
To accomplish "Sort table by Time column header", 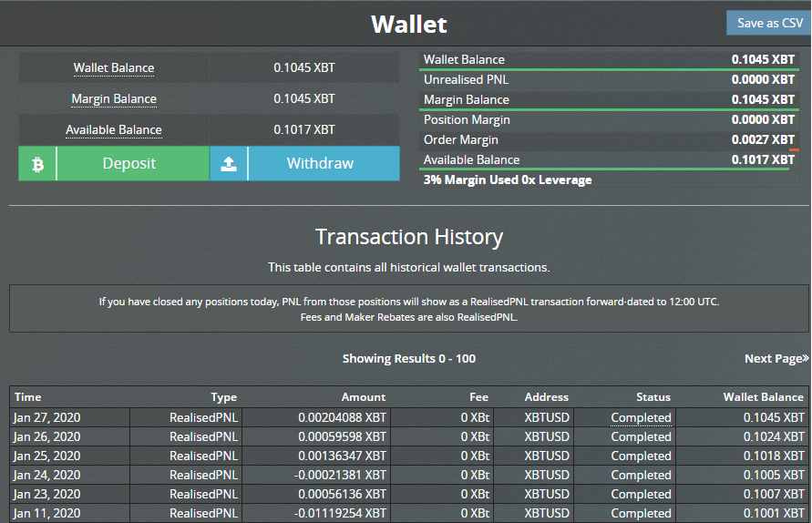I will point(27,397).
